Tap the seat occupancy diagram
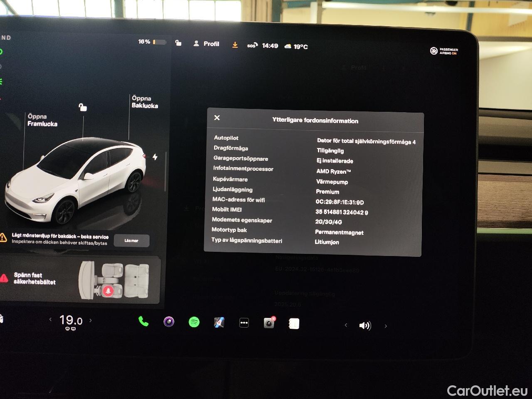The width and height of the screenshot is (532, 399). point(114,279)
